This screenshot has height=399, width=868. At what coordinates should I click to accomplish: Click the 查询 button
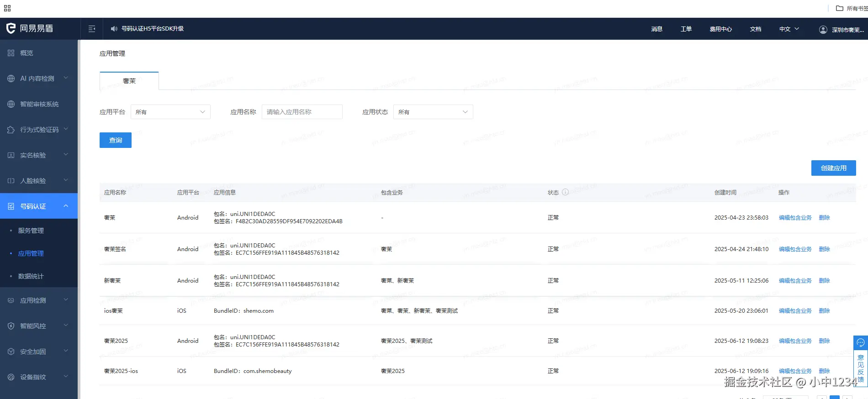(x=116, y=140)
